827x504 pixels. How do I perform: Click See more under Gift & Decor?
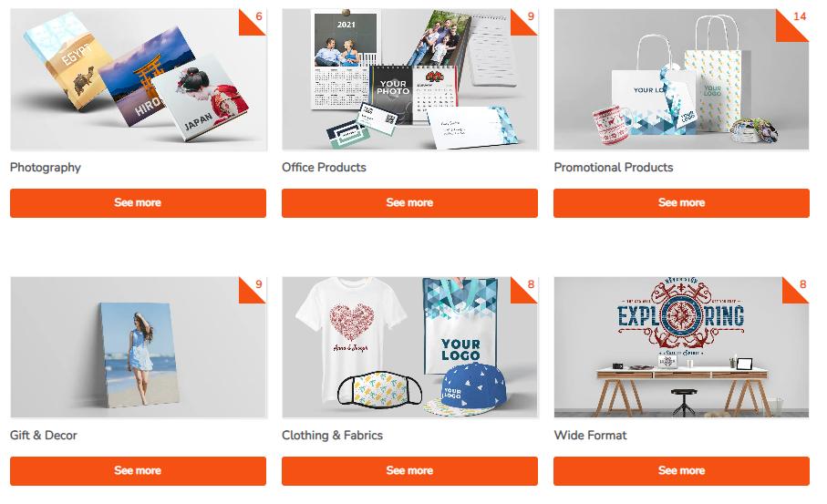pos(139,471)
